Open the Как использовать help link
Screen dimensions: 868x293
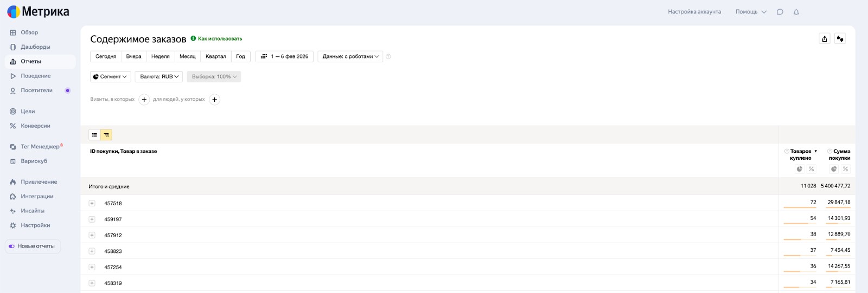tap(219, 39)
